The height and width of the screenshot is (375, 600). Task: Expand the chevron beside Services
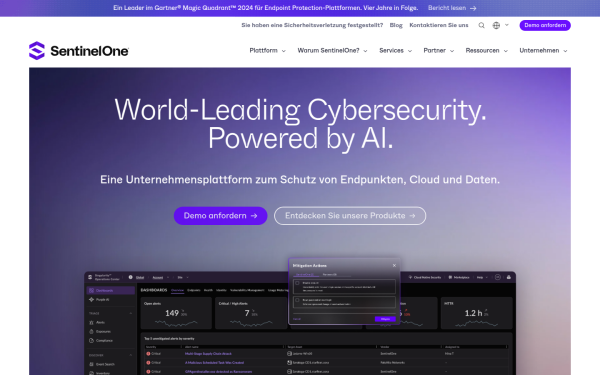(410, 51)
